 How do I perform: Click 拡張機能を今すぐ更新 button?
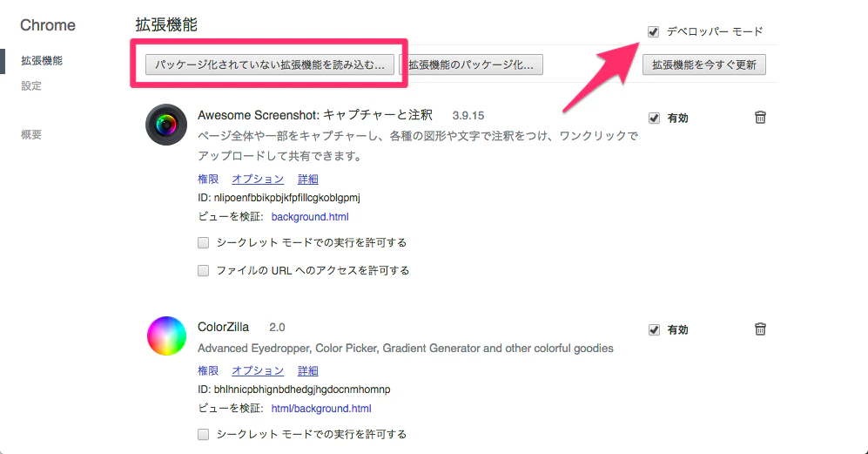coord(703,64)
